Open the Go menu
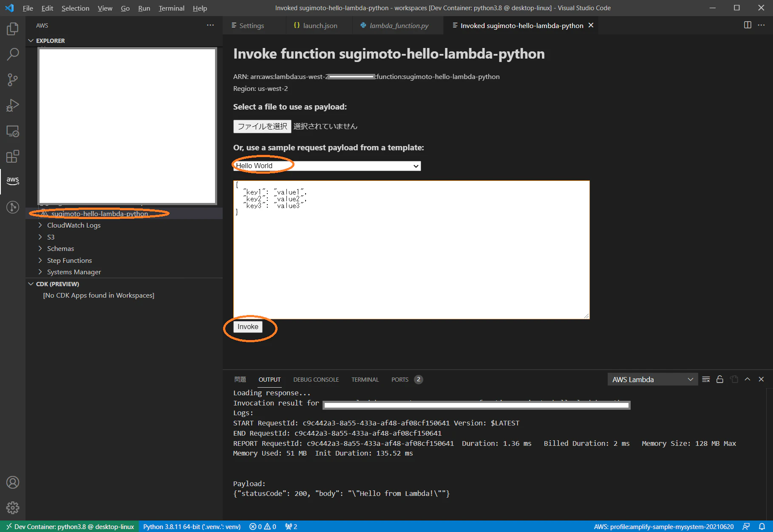This screenshot has height=532, width=773. [x=125, y=8]
